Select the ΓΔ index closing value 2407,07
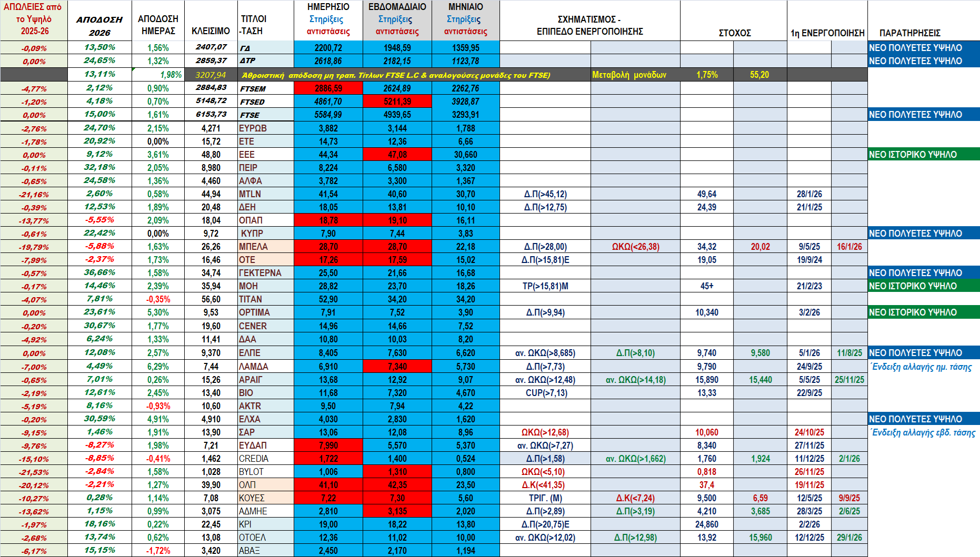This screenshot has width=980, height=557. point(211,47)
